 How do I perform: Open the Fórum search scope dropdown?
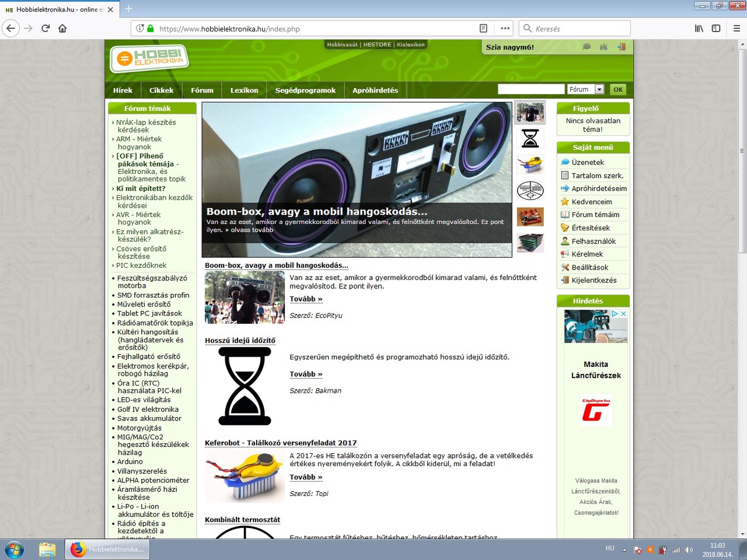[x=599, y=89]
